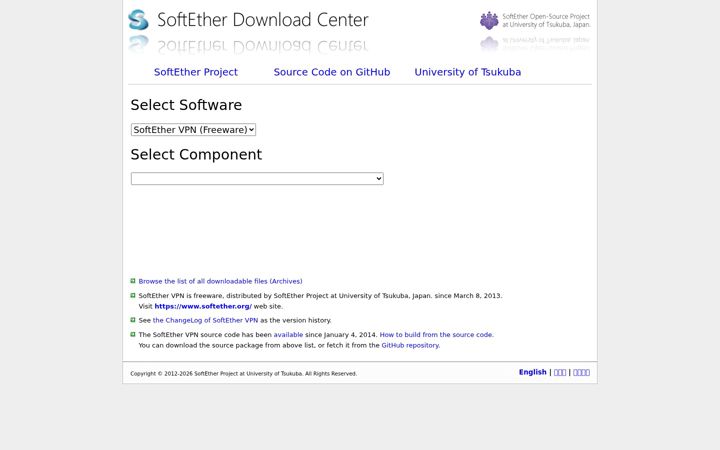
Task: Open the ChangeLog of SoftEther VPN link
Action: 205,321
